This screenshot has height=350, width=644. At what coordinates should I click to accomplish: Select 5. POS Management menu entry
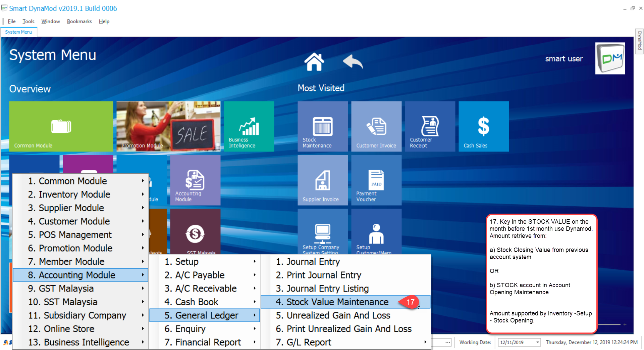point(80,234)
